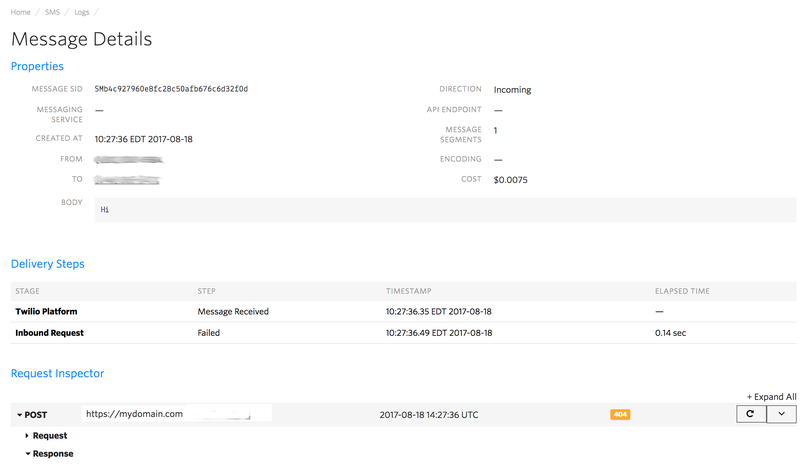800x464 pixels.
Task: Open the SMS breadcrumb link
Action: [x=52, y=12]
